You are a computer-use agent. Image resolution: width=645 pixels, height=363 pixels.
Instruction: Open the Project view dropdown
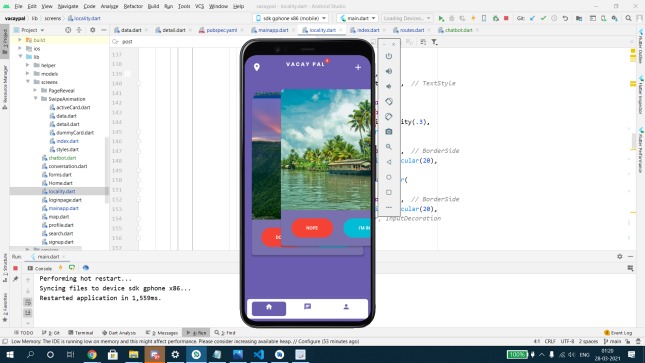tap(29, 30)
